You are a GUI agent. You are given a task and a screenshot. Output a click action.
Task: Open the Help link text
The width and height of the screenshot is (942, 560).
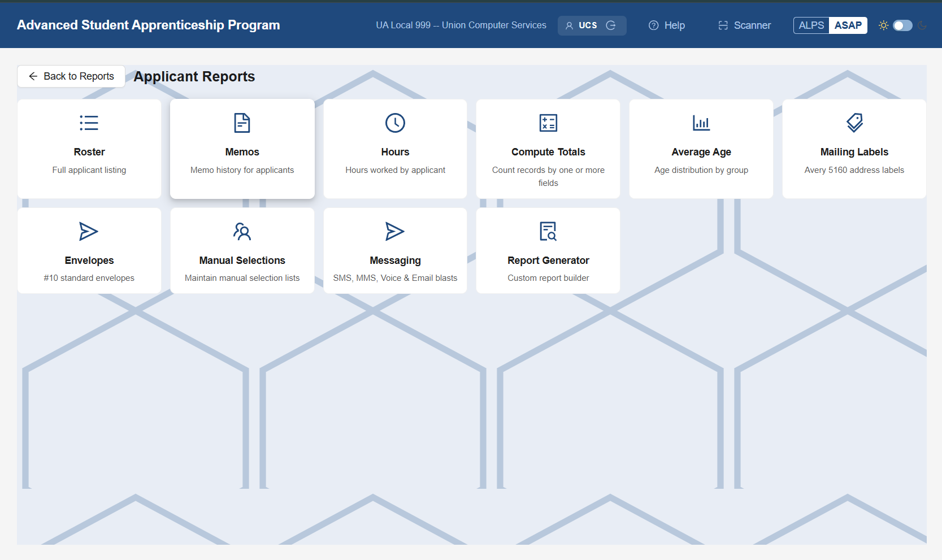click(675, 25)
